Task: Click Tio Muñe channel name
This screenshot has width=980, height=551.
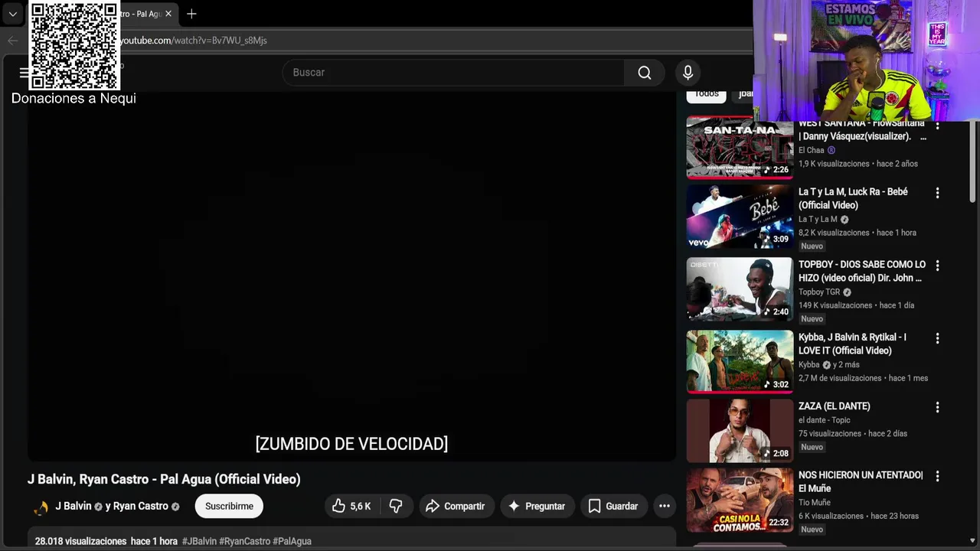Action: tap(815, 502)
